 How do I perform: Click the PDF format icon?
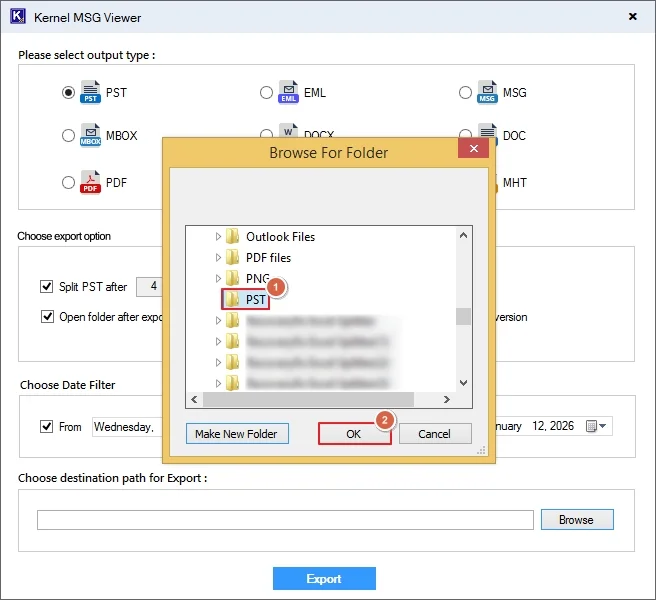tap(90, 182)
